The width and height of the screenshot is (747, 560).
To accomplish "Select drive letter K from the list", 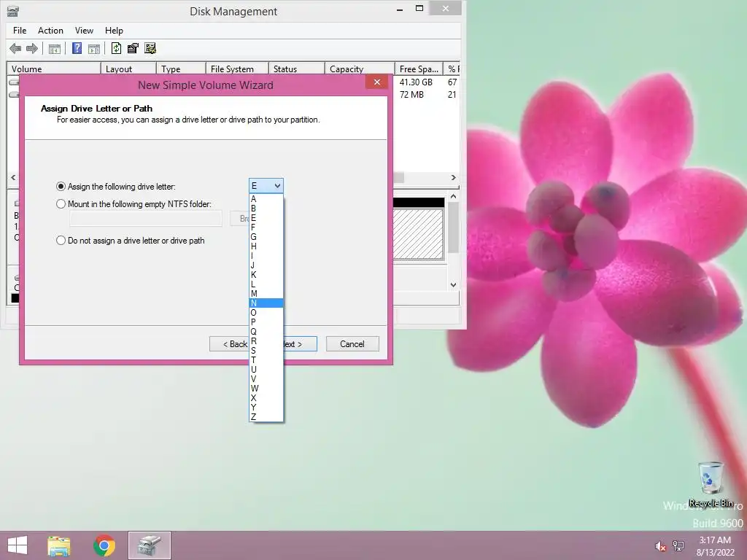I will 266,274.
